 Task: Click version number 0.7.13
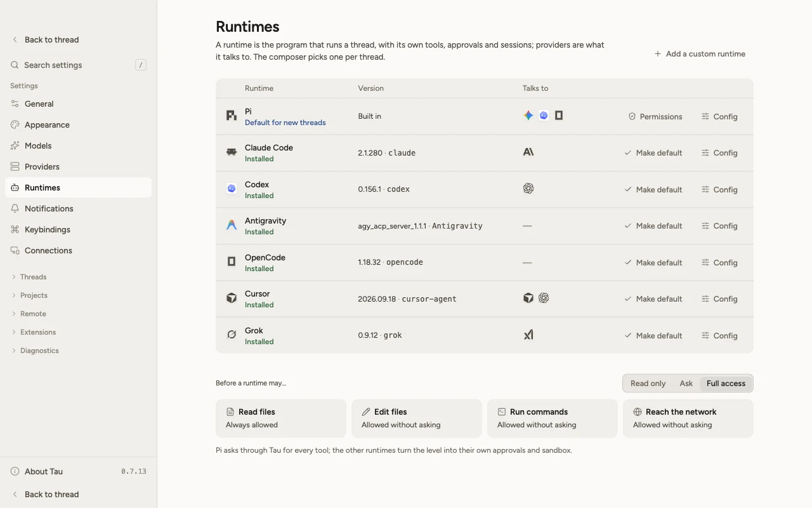pos(134,471)
